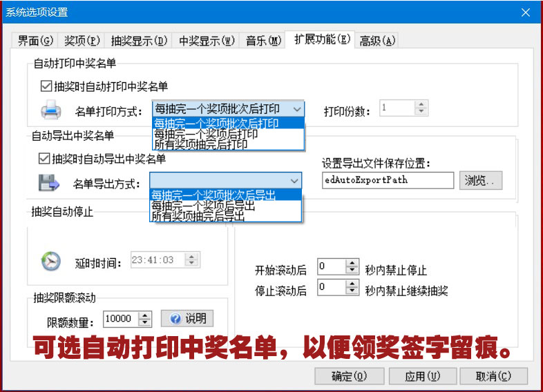Click the export file path input field
The height and width of the screenshot is (392, 543).
coord(388,181)
